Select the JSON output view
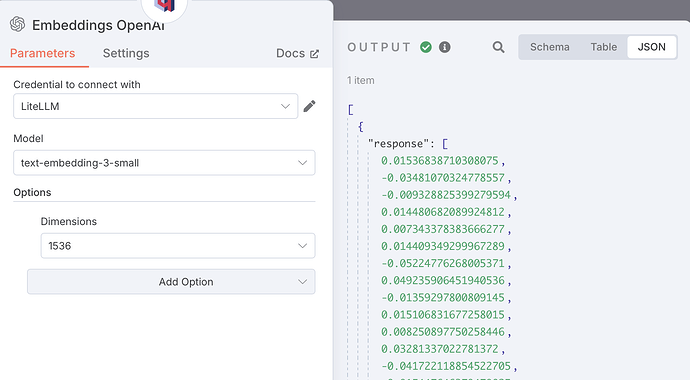Viewport: 690px width, 380px height. [x=652, y=47]
